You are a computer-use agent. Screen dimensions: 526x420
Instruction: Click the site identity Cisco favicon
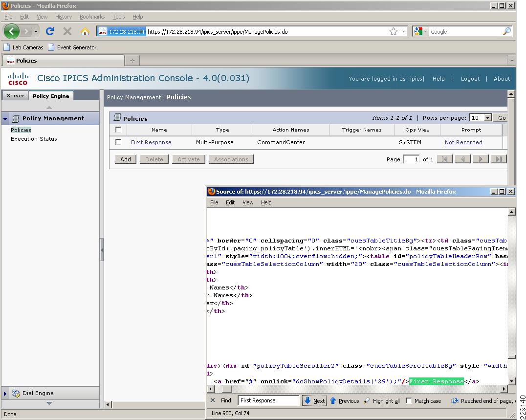[x=103, y=31]
